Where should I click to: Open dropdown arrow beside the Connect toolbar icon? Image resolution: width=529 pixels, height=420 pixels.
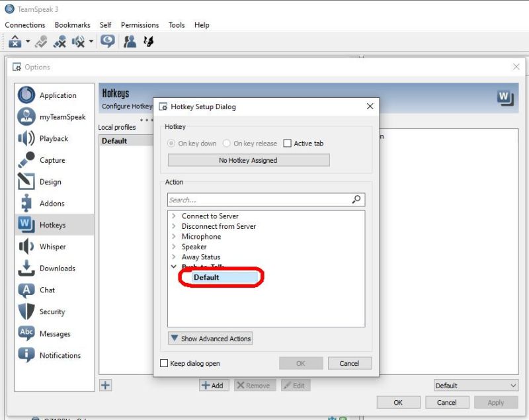coord(28,42)
